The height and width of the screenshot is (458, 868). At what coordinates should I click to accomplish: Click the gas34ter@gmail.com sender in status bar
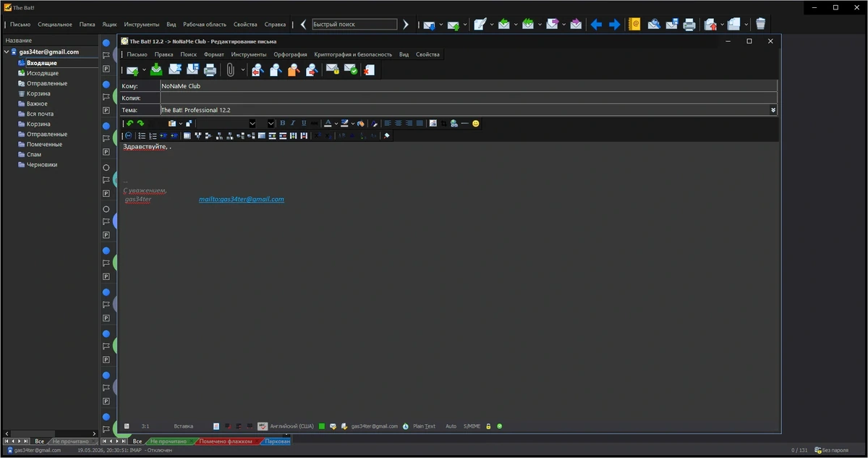[x=375, y=426]
